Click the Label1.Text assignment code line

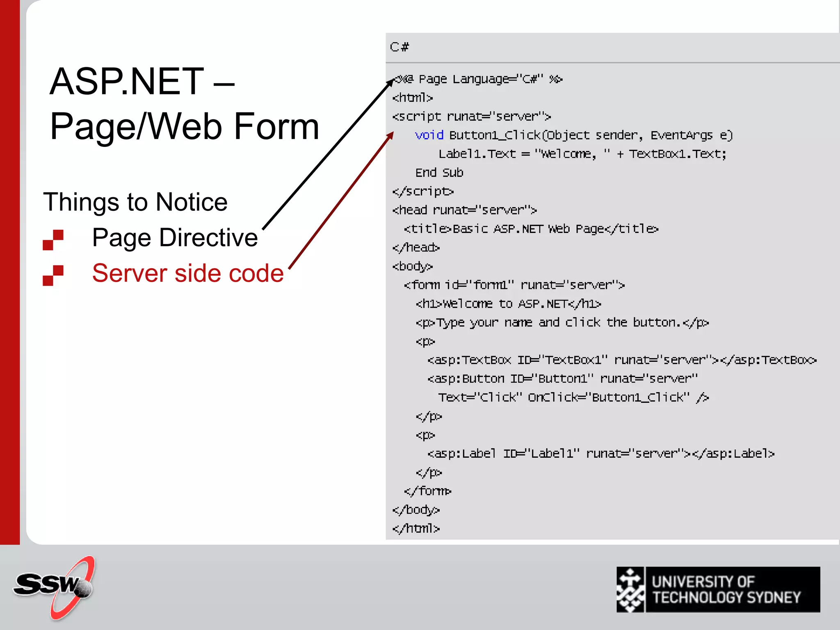582,154
